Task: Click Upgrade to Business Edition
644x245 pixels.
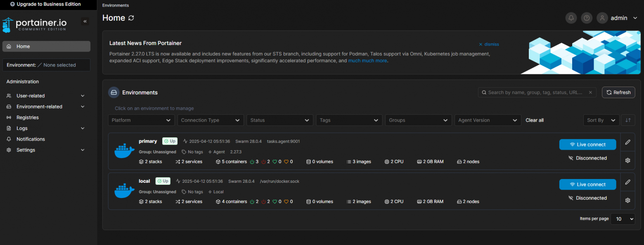Action: click(45, 4)
